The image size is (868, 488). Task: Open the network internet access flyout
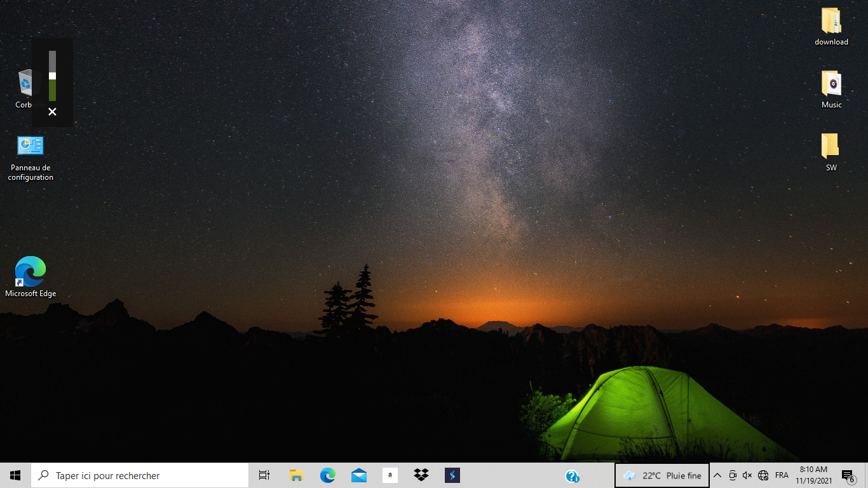point(763,475)
